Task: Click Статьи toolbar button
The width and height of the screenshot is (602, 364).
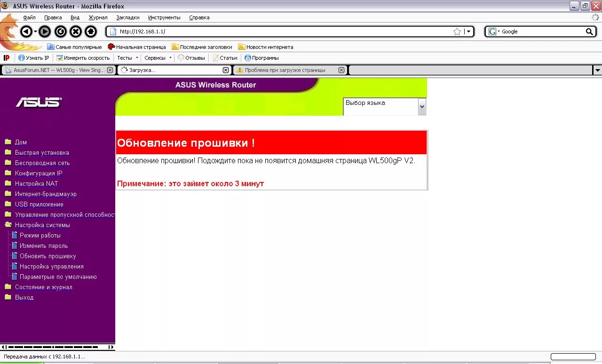Action: 225,58
